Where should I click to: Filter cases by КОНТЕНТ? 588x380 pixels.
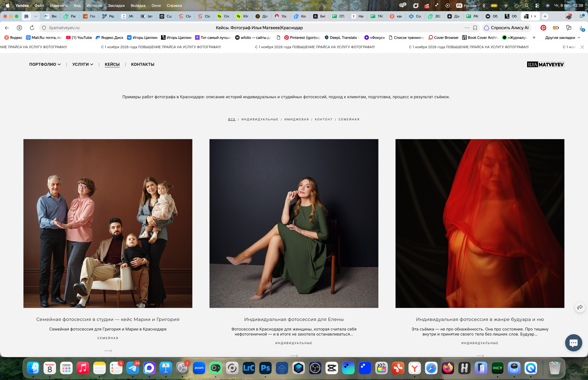coord(323,119)
